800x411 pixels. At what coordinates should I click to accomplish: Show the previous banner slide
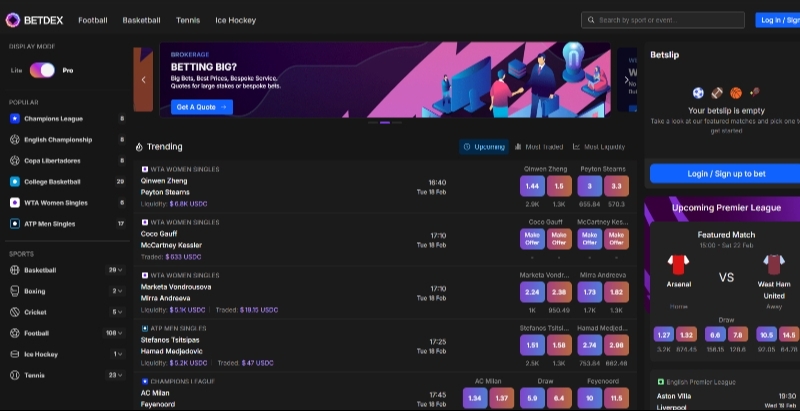[x=143, y=80]
